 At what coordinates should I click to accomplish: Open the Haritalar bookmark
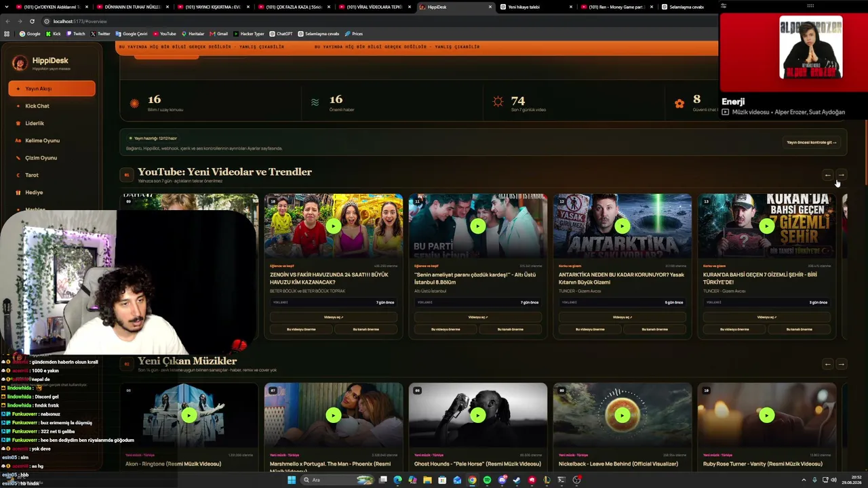click(x=193, y=34)
